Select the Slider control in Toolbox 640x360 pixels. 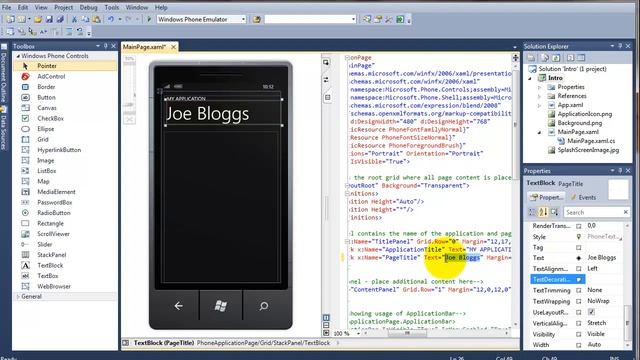tap(65, 244)
